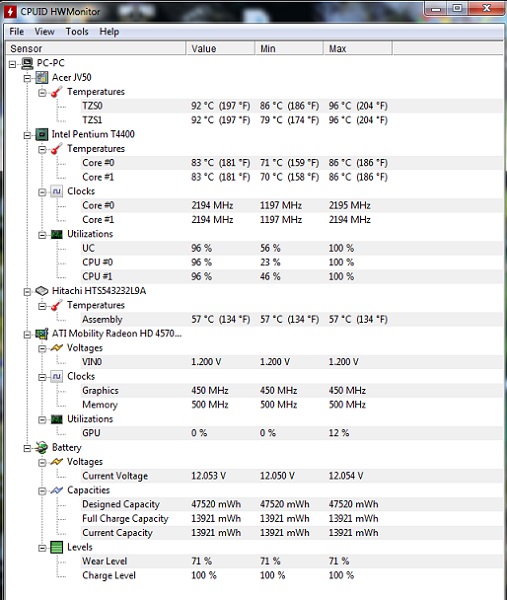Screen dimensions: 507x600
Task: Collapse Temperatures under Acer JV50
Action: [42, 93]
